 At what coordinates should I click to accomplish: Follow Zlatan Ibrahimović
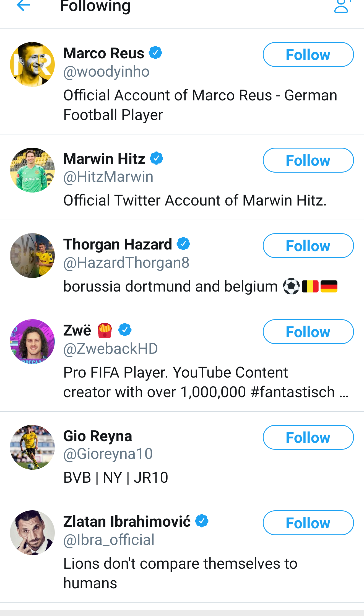pos(308,523)
